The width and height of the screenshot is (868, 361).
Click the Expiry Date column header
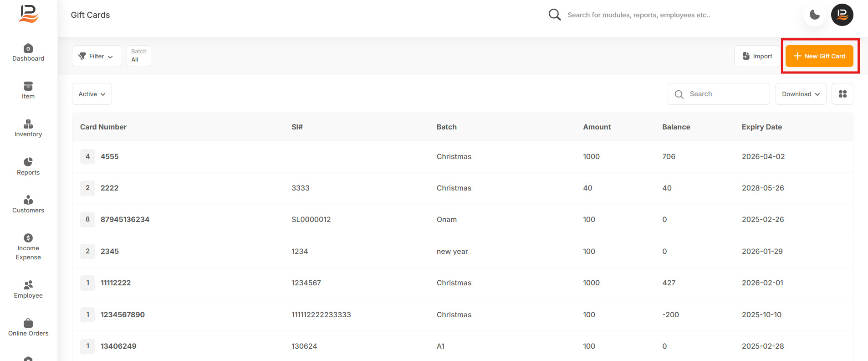[762, 127]
